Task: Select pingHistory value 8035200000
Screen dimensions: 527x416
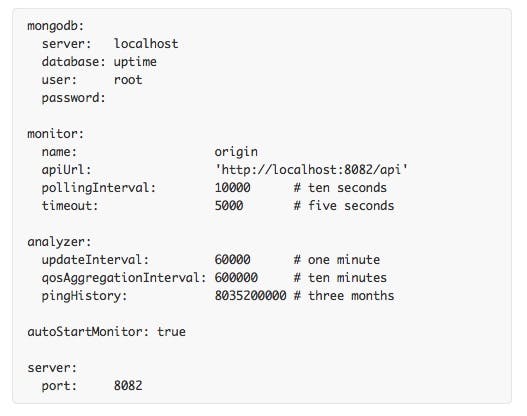Action: (250, 296)
